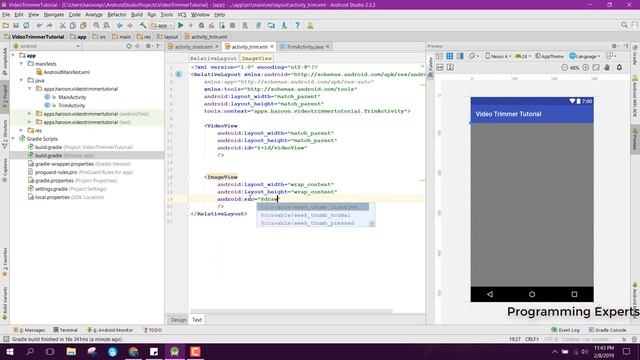
Task: Show Blueprint view icon
Action: coord(449,56)
